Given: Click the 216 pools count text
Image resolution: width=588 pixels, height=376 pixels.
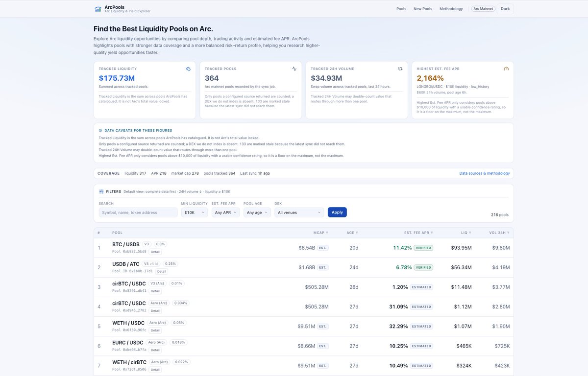Looking at the screenshot, I should click(500, 214).
